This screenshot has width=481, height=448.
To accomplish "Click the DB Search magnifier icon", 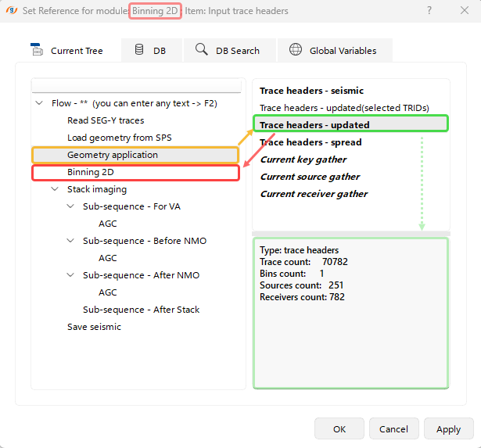I will coord(201,49).
